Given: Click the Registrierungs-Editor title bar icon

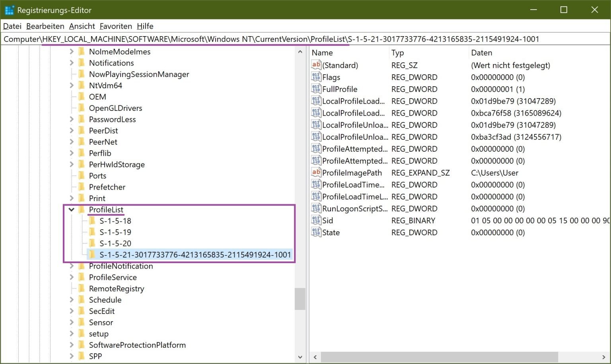Looking at the screenshot, I should tap(9, 10).
